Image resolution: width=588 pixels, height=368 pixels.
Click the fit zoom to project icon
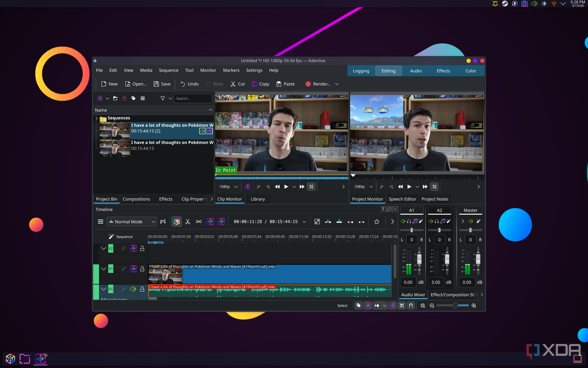click(423, 305)
